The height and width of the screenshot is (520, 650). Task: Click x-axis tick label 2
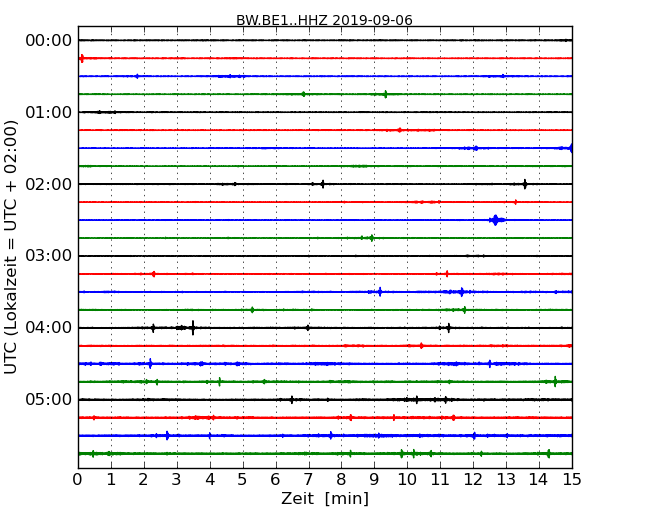coord(144,480)
